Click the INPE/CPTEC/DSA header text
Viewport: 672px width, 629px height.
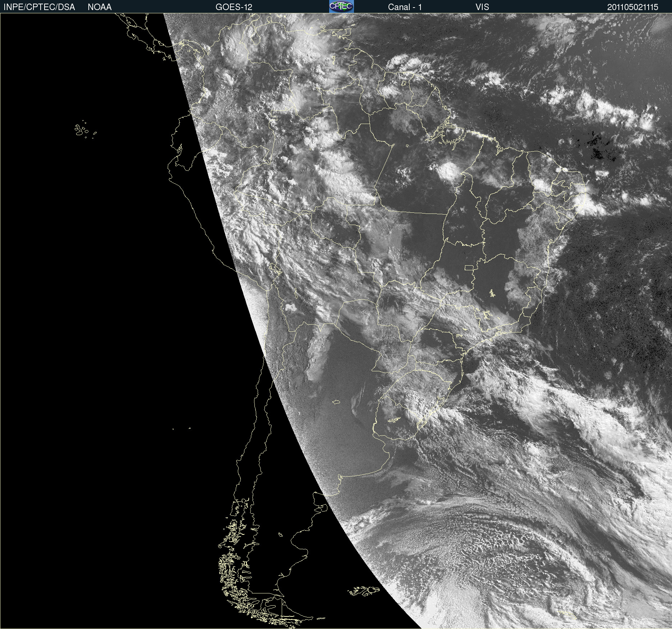coord(39,7)
